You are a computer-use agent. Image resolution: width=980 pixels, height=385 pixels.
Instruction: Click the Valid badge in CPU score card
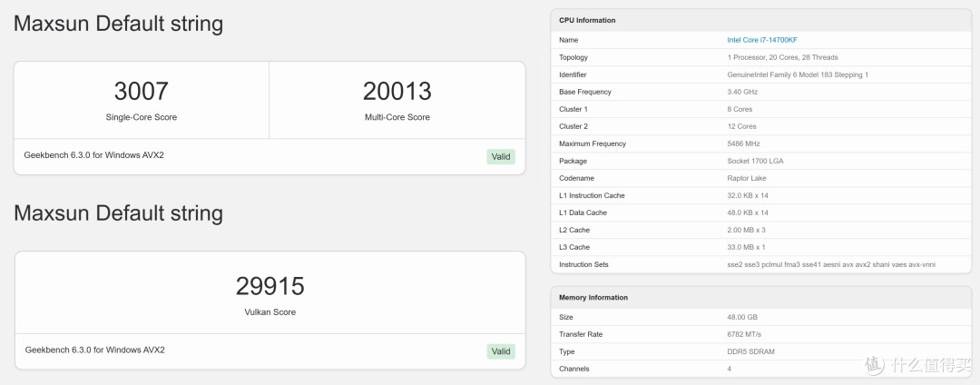(501, 157)
